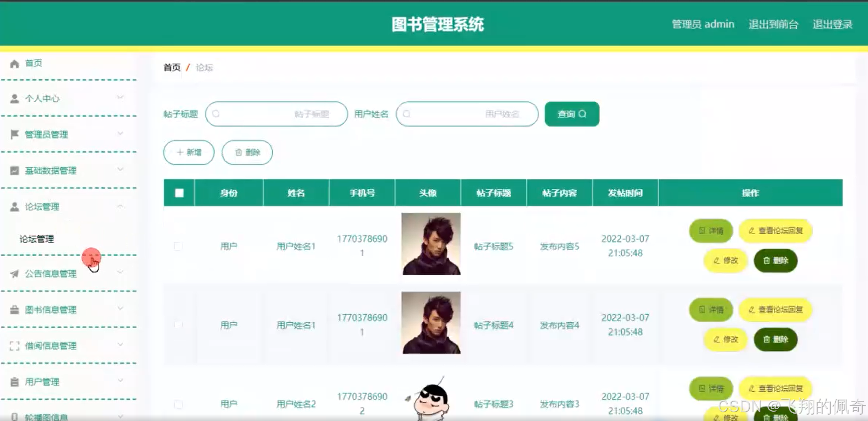The width and height of the screenshot is (868, 421).
Task: Open 详情 for 帖子标题3 row
Action: click(711, 388)
